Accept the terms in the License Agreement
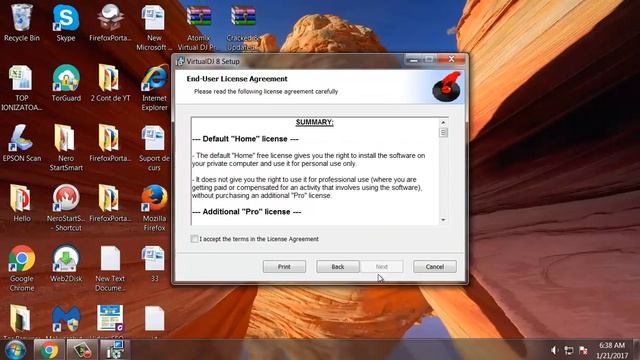This screenshot has height=360, width=640. [x=194, y=239]
